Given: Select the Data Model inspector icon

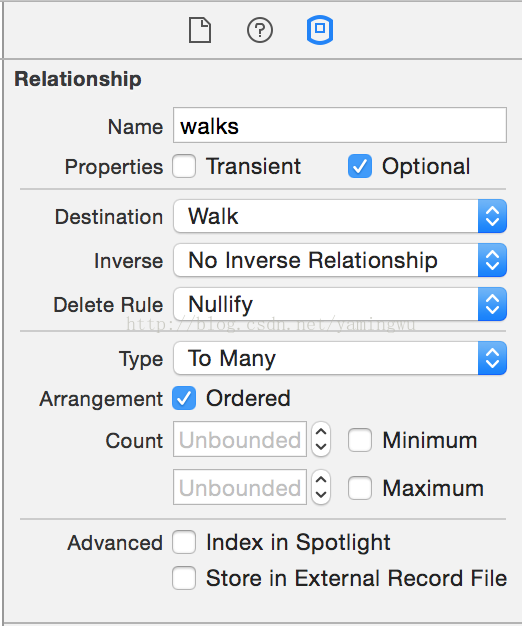Looking at the screenshot, I should click(x=320, y=30).
